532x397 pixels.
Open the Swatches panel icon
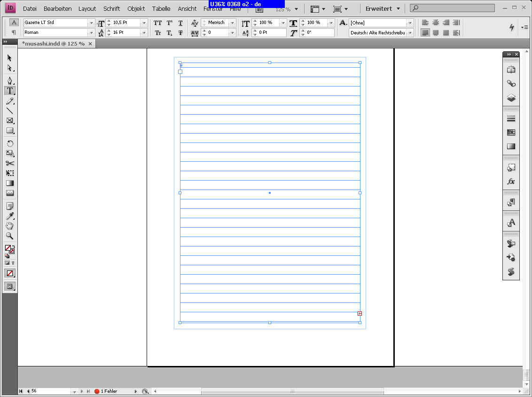(x=511, y=133)
